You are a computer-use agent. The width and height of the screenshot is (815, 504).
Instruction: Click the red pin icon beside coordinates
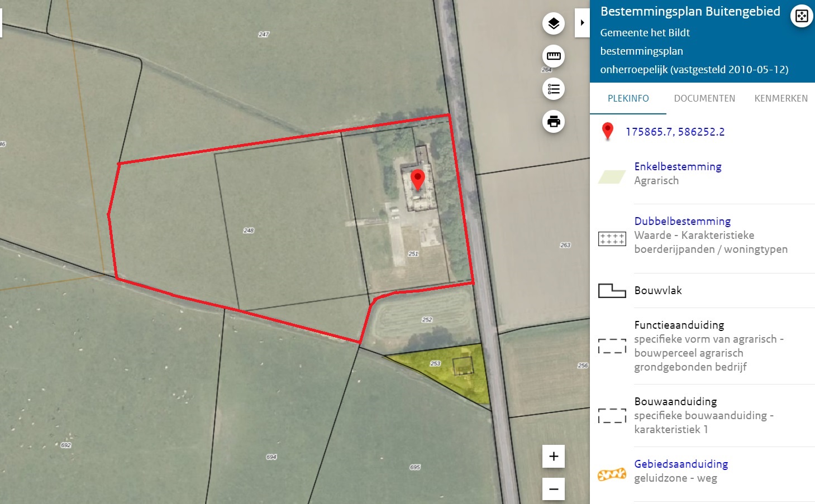click(608, 131)
